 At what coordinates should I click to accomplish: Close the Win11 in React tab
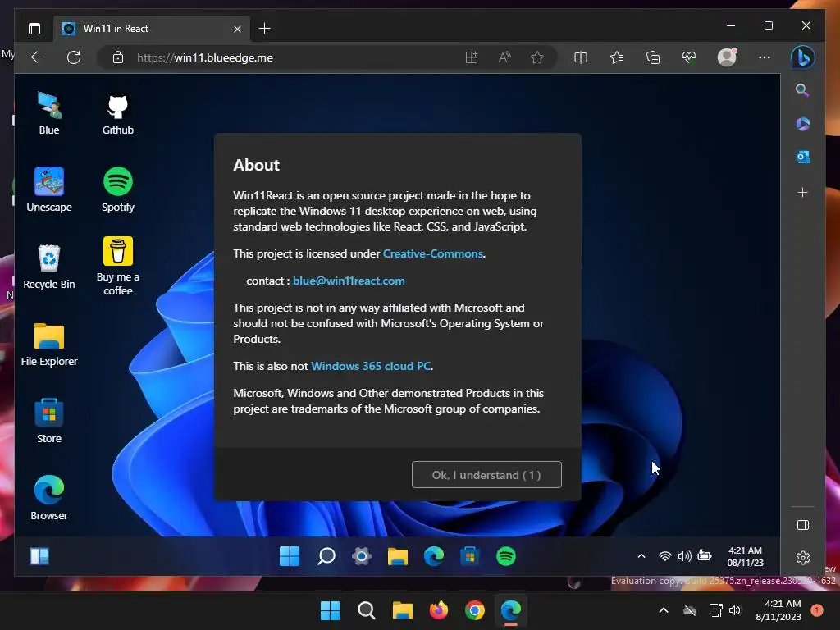click(x=237, y=29)
